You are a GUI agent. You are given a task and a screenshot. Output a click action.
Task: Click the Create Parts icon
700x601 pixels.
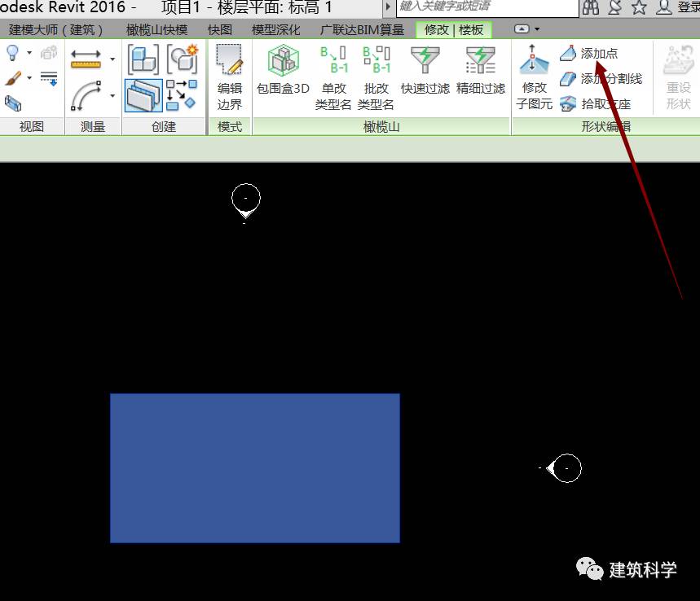tap(183, 59)
